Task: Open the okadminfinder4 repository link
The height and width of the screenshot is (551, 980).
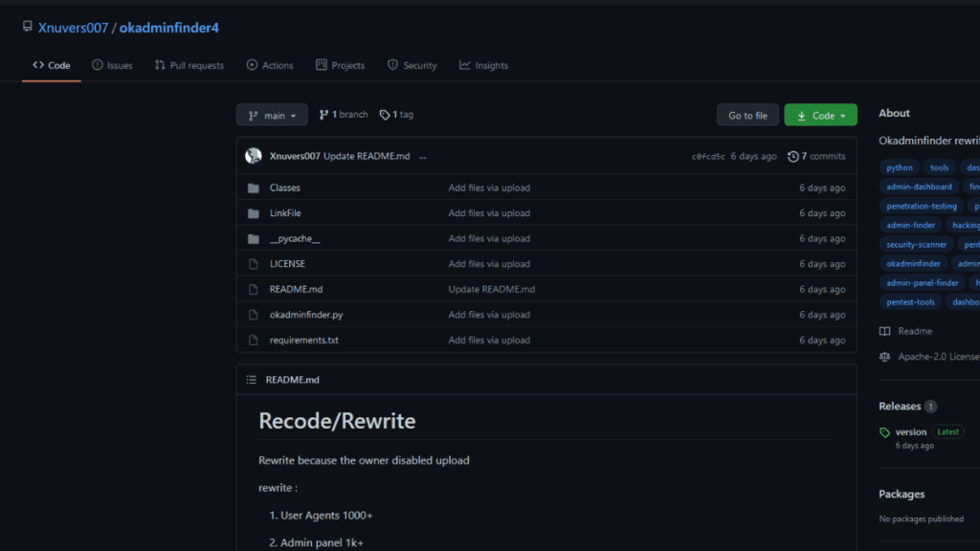Action: (168, 28)
